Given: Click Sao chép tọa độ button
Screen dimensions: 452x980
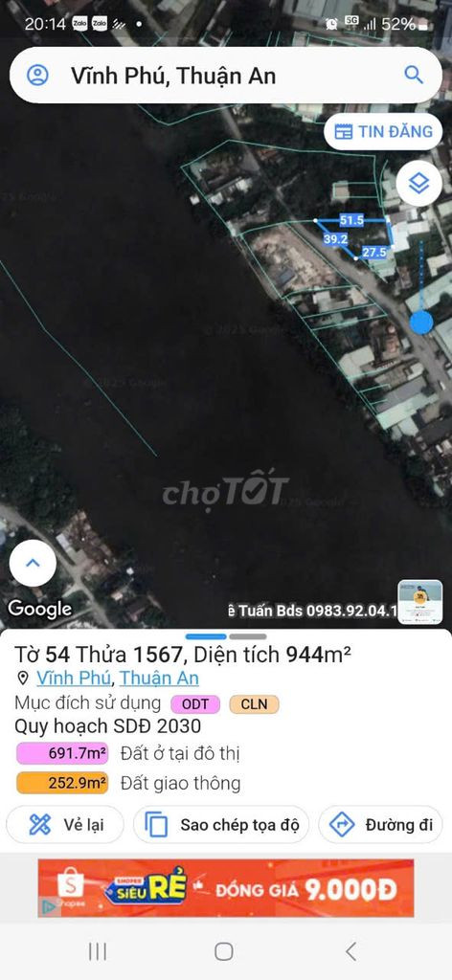Looking at the screenshot, I should point(221,825).
